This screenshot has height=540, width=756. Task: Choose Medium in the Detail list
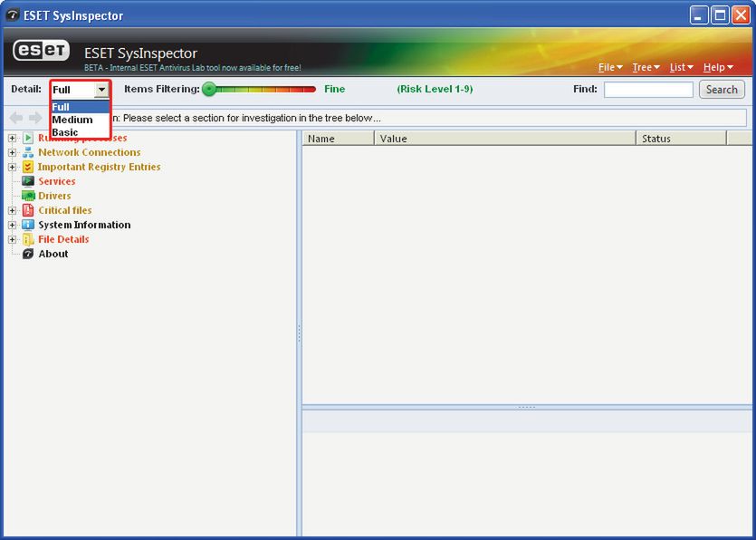(81, 120)
